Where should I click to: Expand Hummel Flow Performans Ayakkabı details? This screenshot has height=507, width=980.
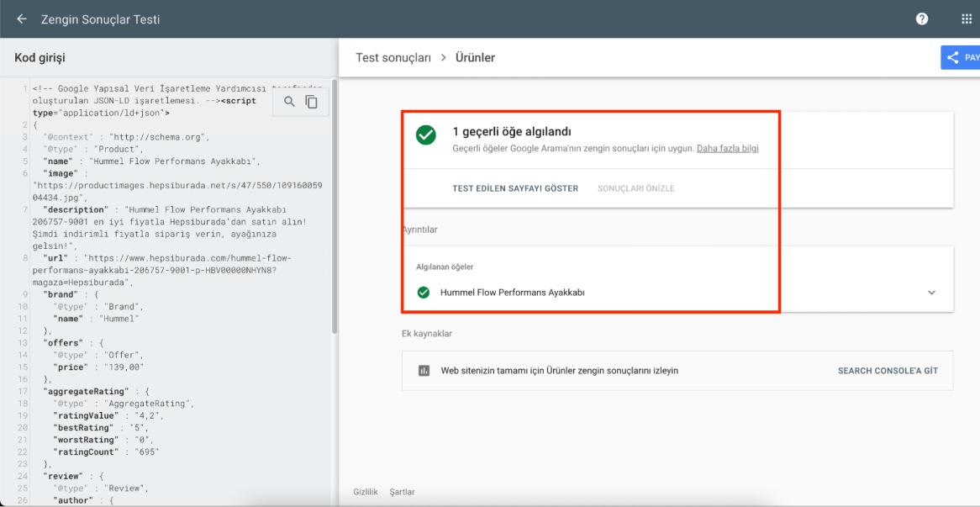tap(930, 293)
